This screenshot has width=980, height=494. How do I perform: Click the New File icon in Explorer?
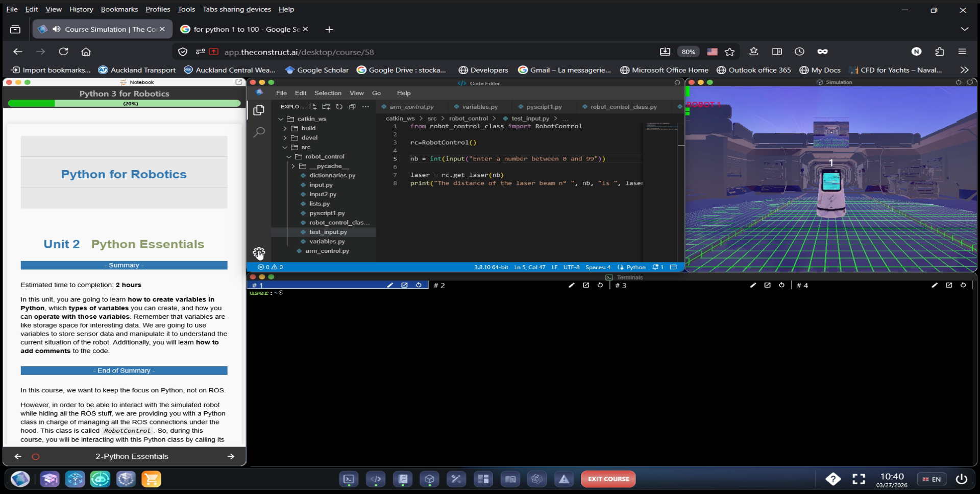point(313,107)
